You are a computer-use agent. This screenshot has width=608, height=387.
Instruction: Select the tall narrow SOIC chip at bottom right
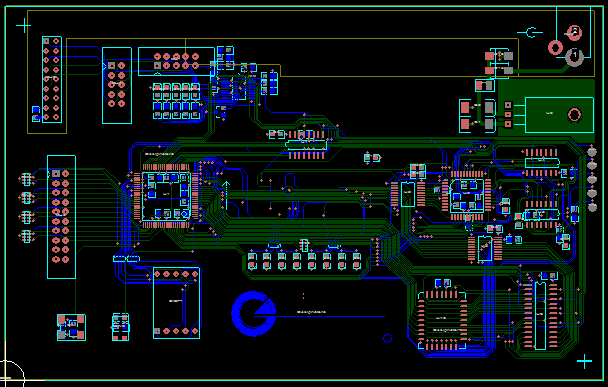coord(540,315)
